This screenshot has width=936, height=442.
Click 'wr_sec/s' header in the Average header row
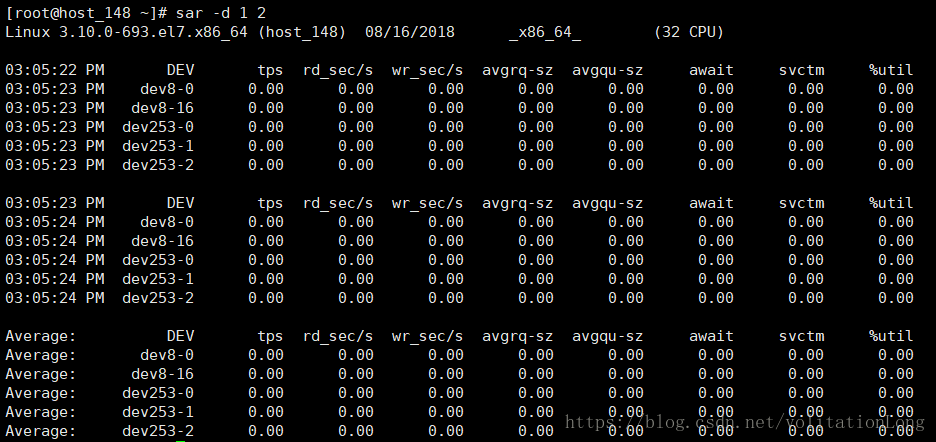pyautogui.click(x=427, y=336)
